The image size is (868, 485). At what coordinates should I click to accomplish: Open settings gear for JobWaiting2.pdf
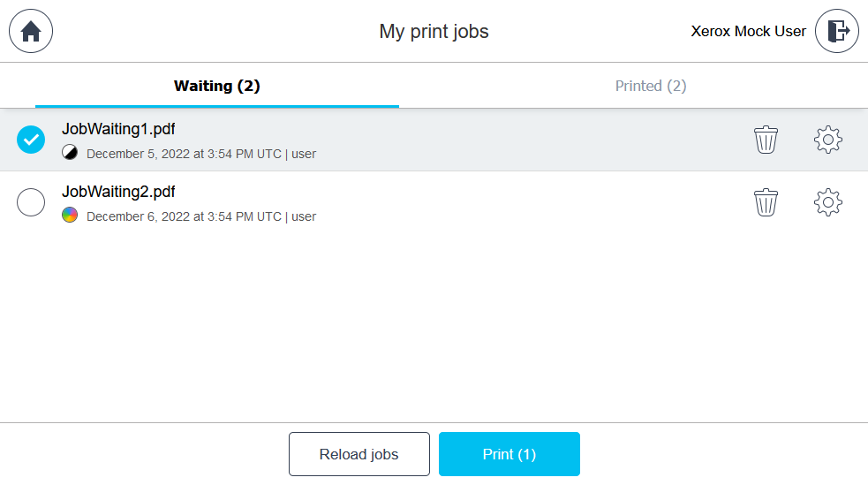tap(827, 202)
